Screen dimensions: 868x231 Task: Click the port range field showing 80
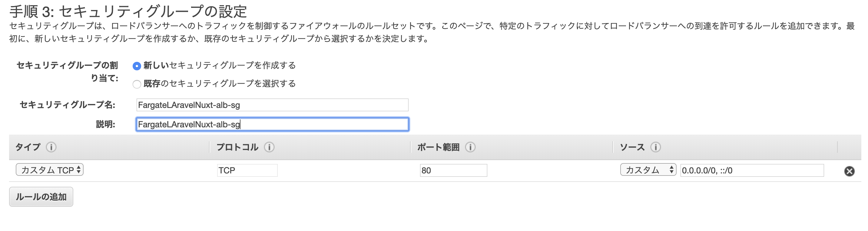(x=453, y=170)
